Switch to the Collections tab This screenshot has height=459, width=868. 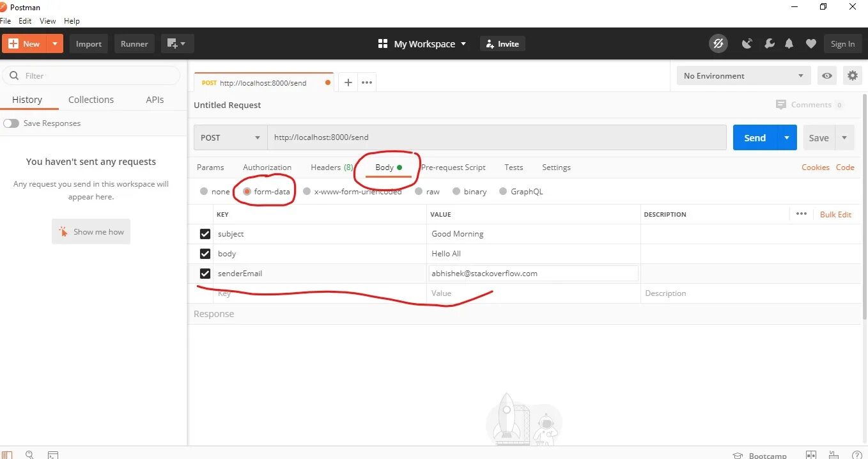91,100
